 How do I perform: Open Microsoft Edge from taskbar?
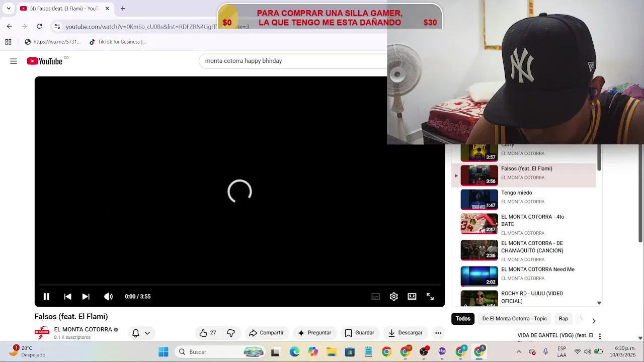pos(294,352)
